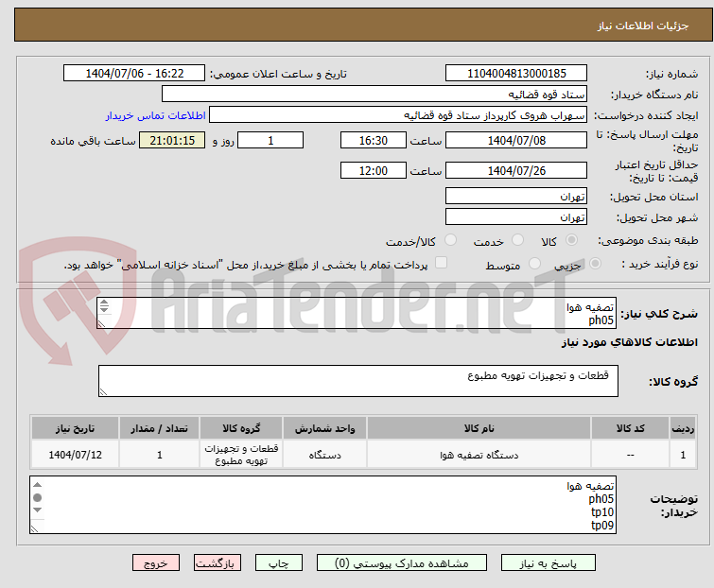Click the ردیف column header
The height and width of the screenshot is (588, 714).
(683, 428)
